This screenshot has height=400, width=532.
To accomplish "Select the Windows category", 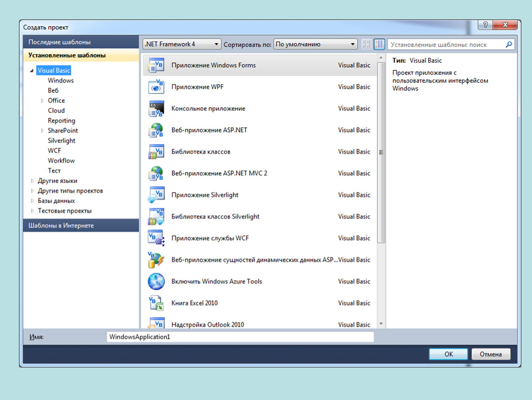I will (61, 81).
